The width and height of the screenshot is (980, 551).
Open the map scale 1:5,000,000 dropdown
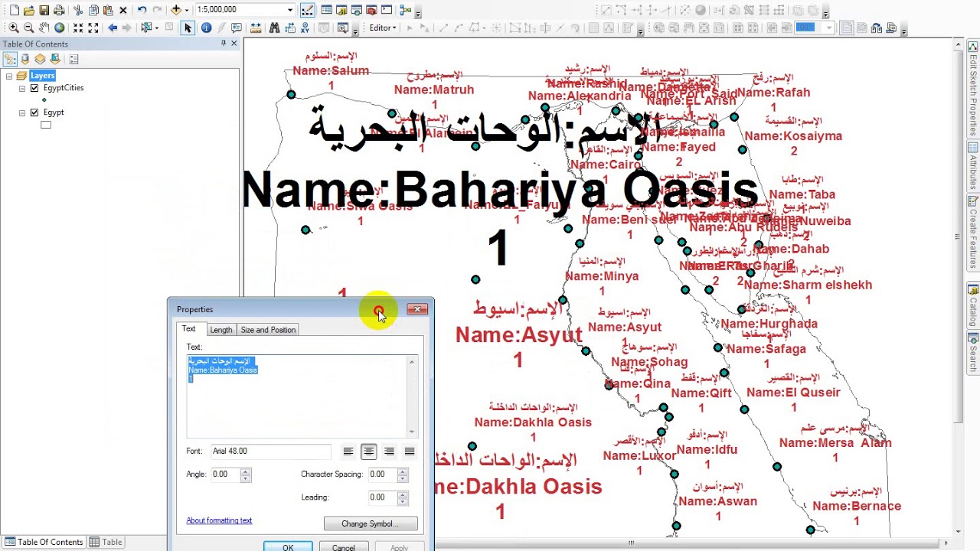pyautogui.click(x=290, y=10)
